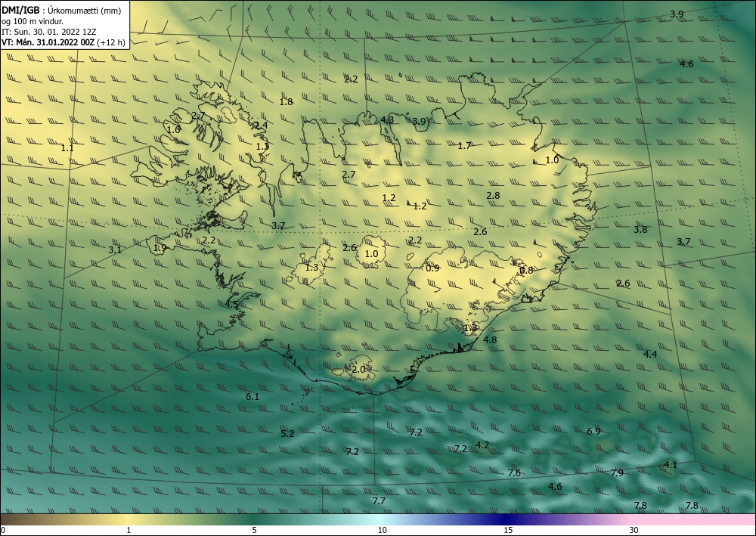Click the 2.8 precipitation value
This screenshot has width=756, height=536.
click(493, 196)
